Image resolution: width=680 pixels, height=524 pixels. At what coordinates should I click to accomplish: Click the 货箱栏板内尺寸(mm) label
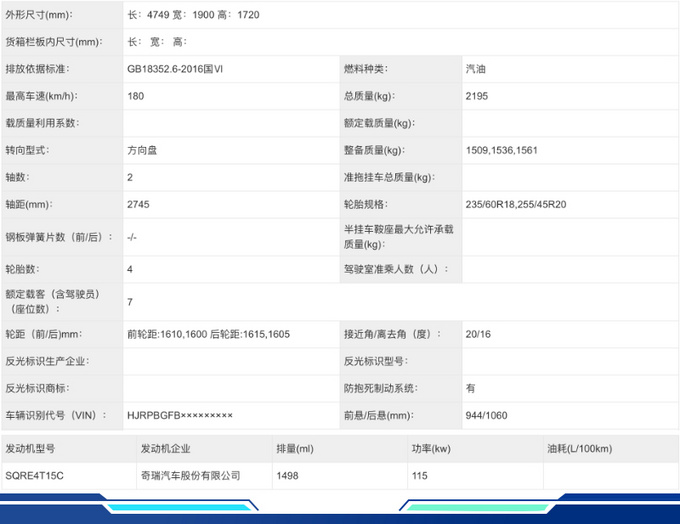(54, 42)
